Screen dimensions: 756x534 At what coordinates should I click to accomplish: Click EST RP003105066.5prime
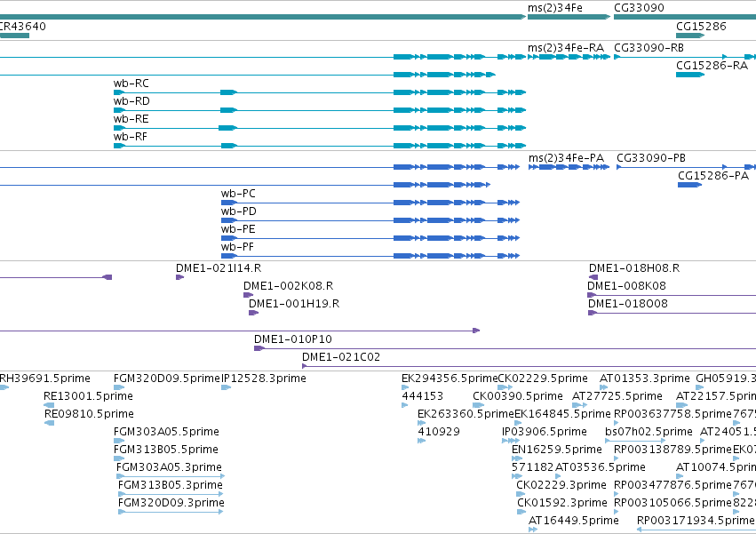point(672,503)
